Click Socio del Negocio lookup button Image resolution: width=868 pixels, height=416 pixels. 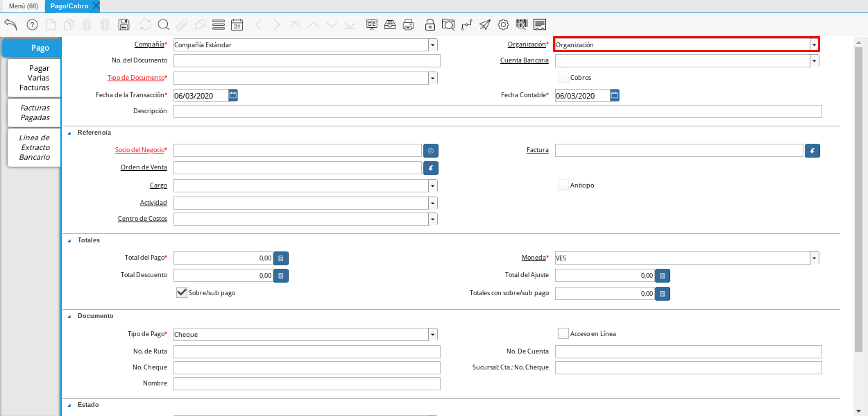point(431,150)
